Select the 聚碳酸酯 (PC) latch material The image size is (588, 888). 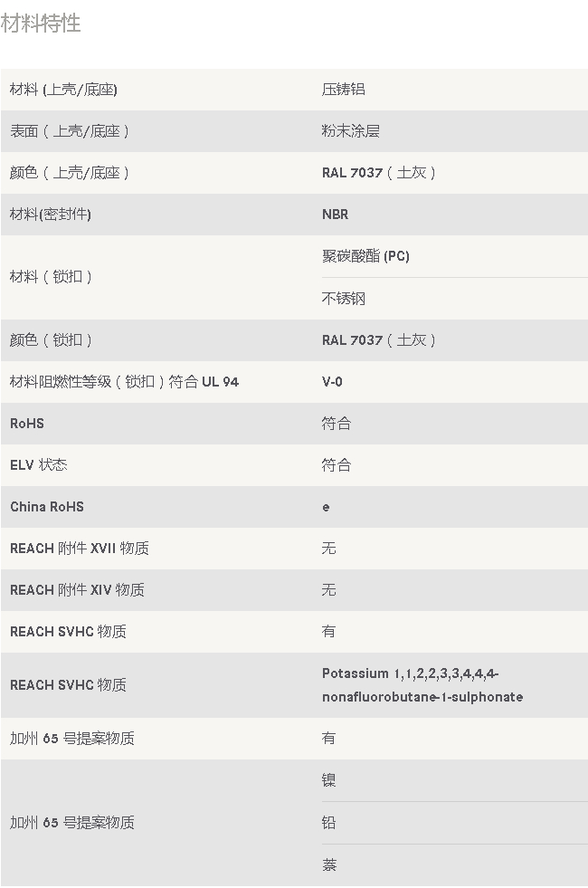tap(365, 256)
